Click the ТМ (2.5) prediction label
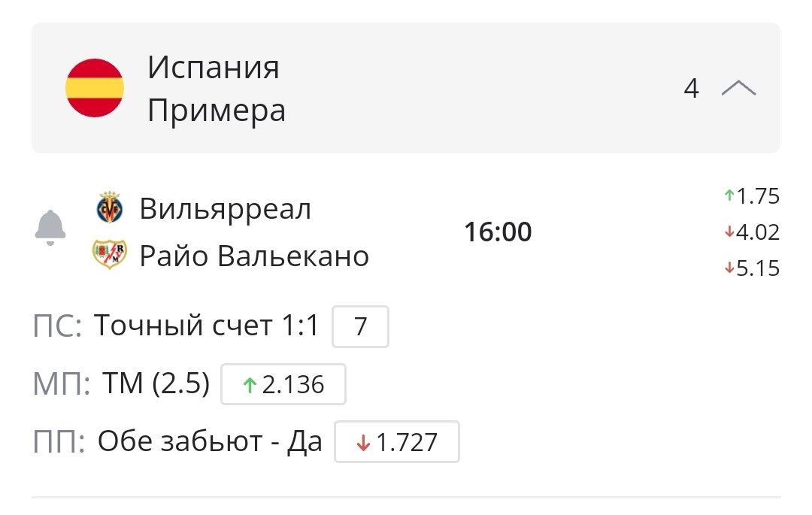 (x=156, y=384)
